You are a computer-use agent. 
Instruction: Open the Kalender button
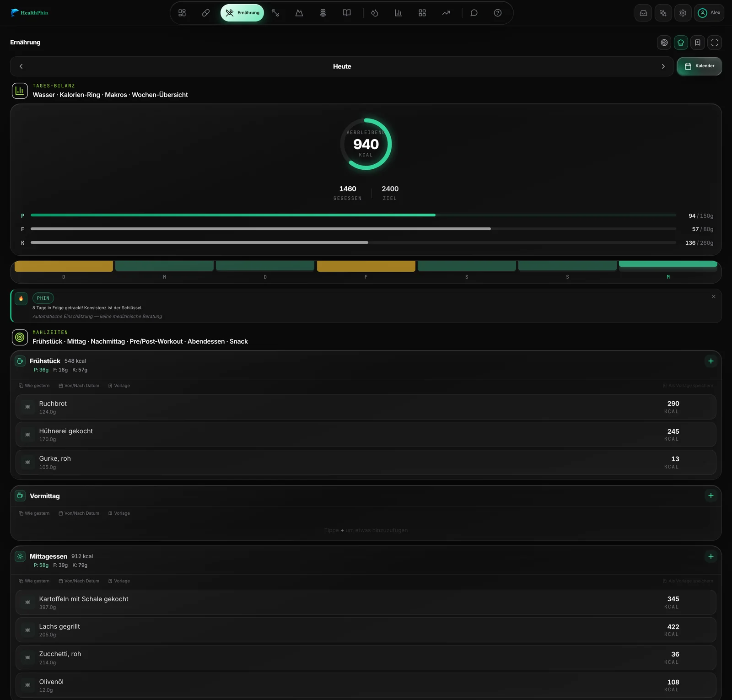click(700, 66)
